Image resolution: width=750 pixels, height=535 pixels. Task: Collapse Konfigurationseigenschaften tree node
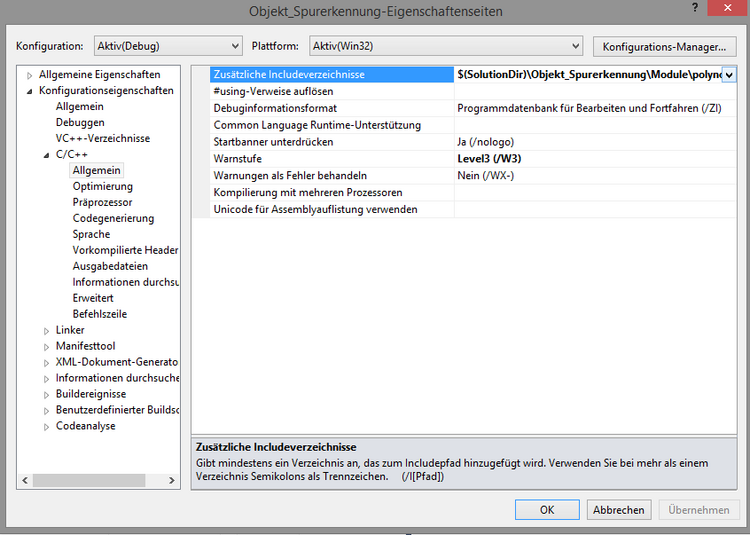(x=30, y=91)
